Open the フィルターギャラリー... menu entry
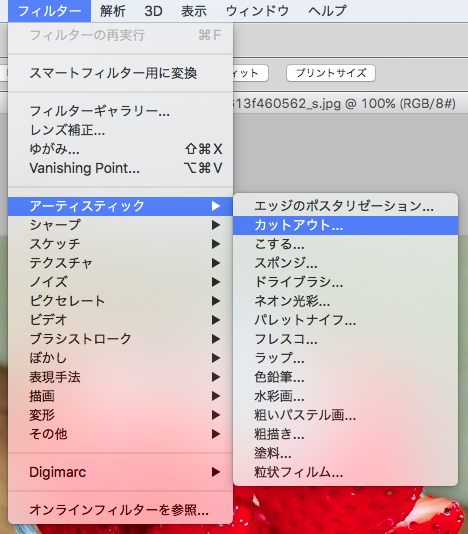 121,111
